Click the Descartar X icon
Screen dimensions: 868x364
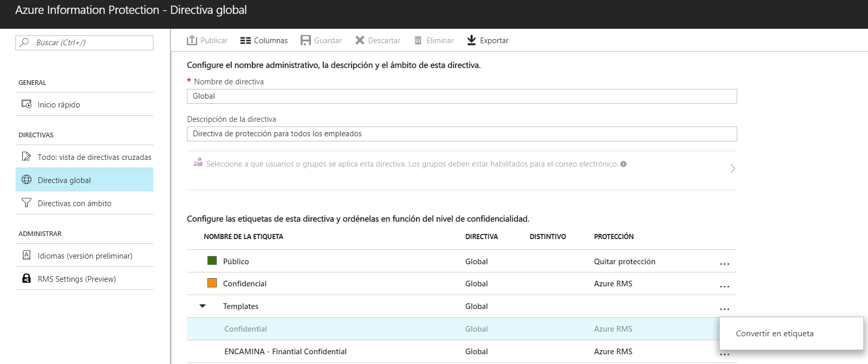pos(360,40)
